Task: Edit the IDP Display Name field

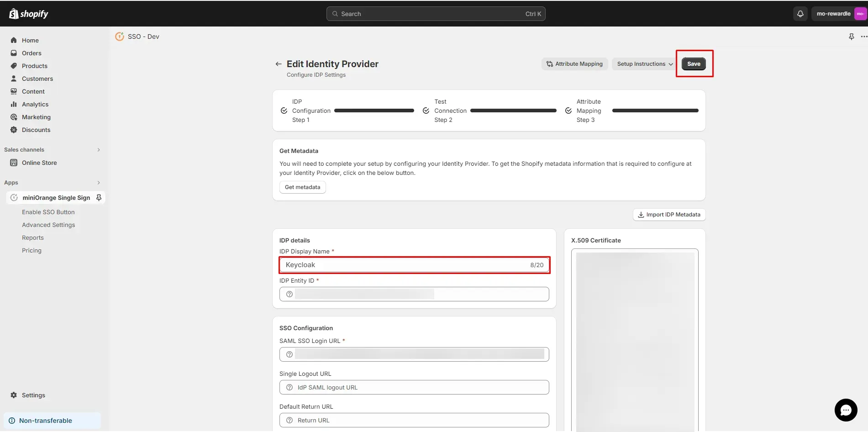Action: click(x=414, y=265)
